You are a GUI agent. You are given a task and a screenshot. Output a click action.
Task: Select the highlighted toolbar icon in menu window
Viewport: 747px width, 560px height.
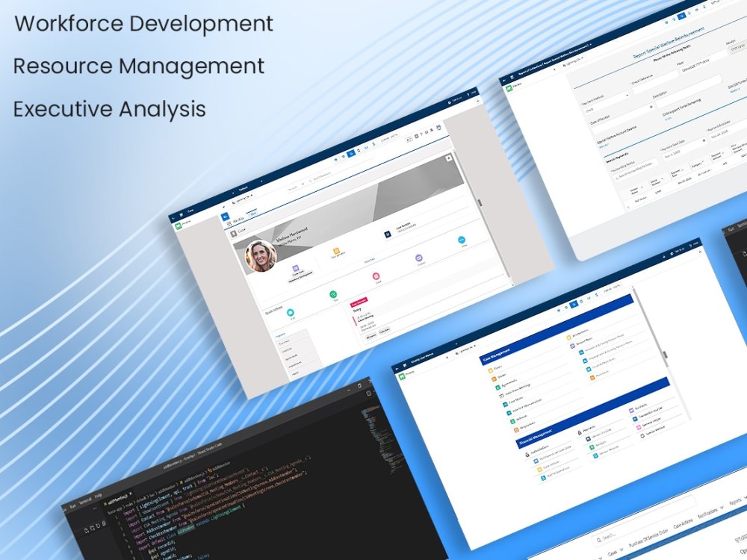click(x=574, y=303)
